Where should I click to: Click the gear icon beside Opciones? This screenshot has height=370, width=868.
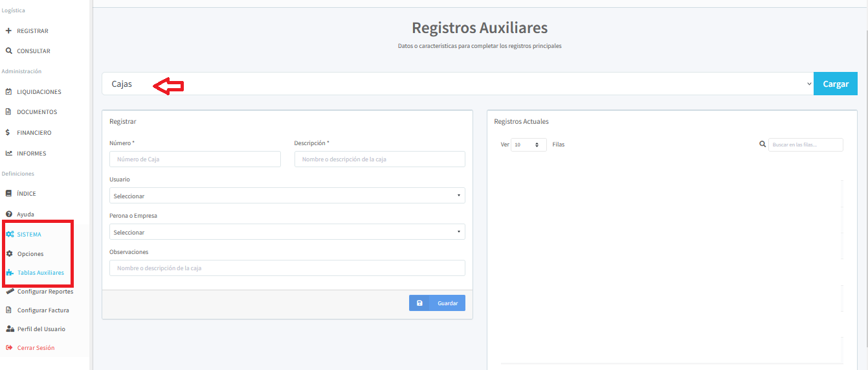[9, 254]
